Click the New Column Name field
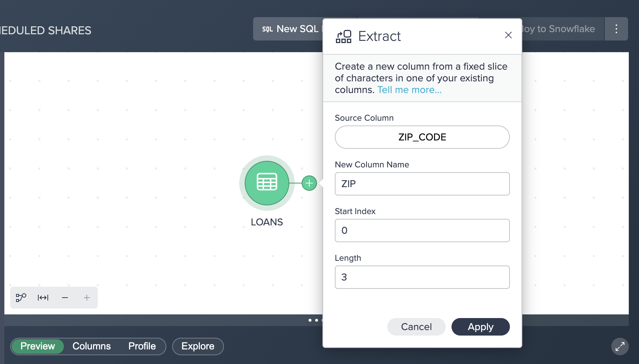The image size is (639, 364). click(x=422, y=184)
